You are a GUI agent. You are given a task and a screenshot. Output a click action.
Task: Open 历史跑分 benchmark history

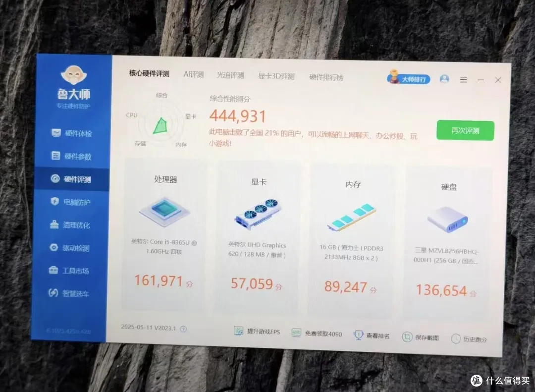click(469, 339)
